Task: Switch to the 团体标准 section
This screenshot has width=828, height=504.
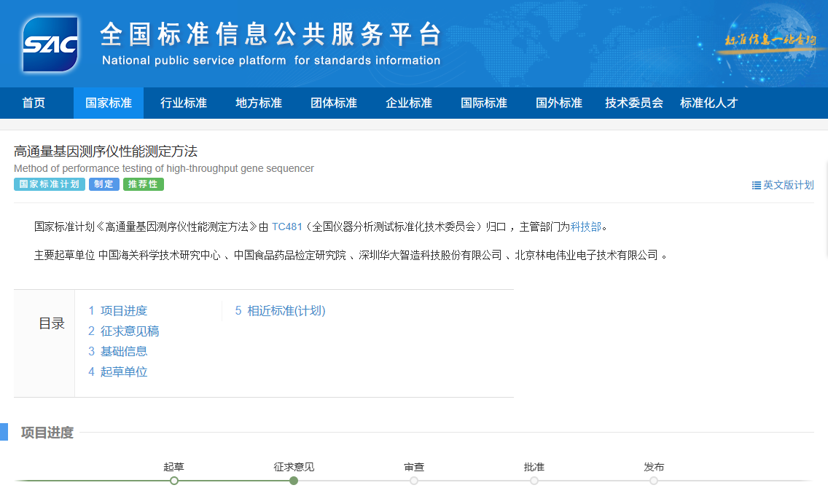Action: click(334, 103)
